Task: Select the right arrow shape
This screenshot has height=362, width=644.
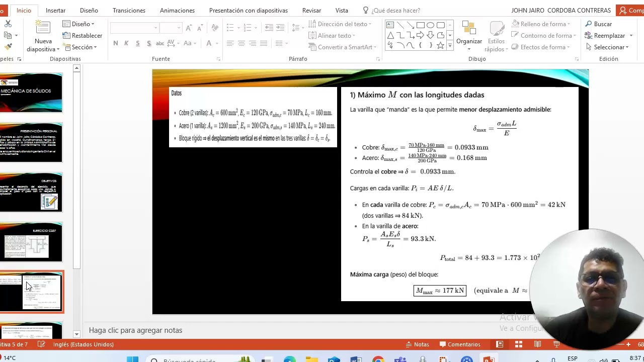Action: pyautogui.click(x=421, y=35)
